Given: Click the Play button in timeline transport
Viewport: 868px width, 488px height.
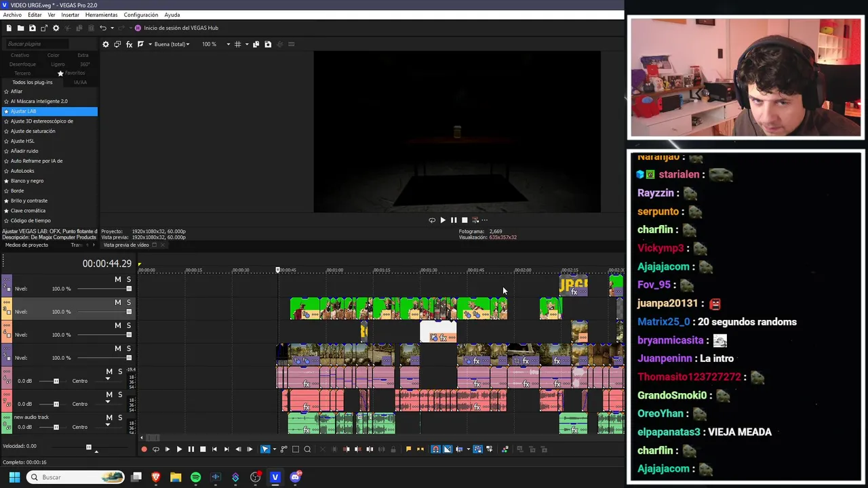Looking at the screenshot, I should 179,449.
